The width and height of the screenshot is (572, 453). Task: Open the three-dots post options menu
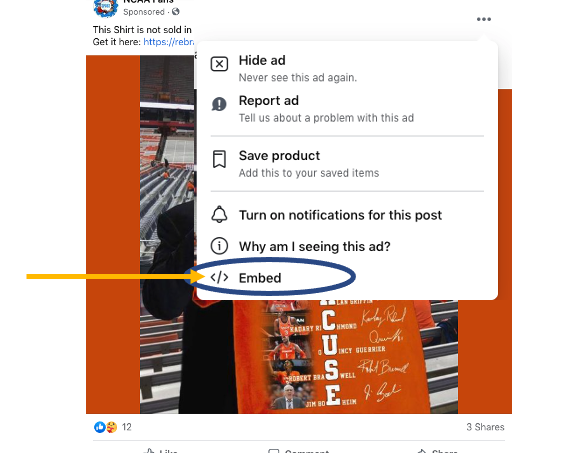coord(484,19)
